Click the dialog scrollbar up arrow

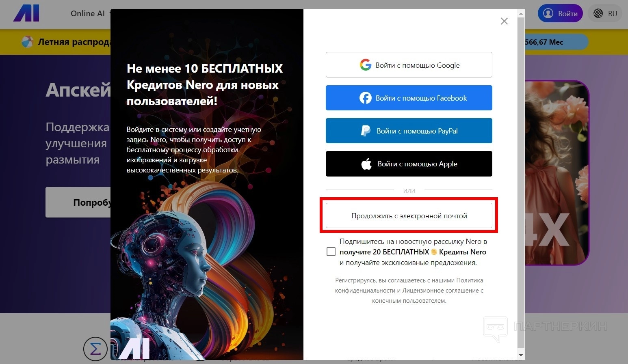pos(521,13)
